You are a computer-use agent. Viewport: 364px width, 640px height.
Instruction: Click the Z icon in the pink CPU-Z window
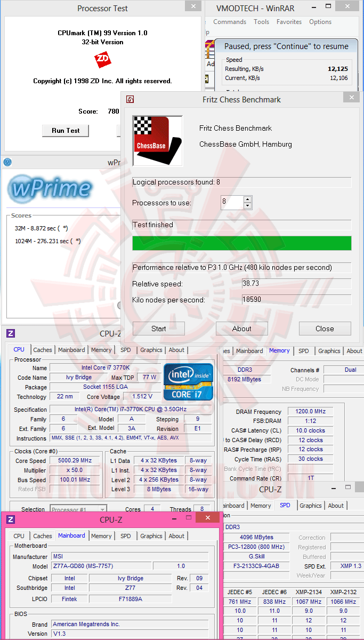[x=11, y=519]
